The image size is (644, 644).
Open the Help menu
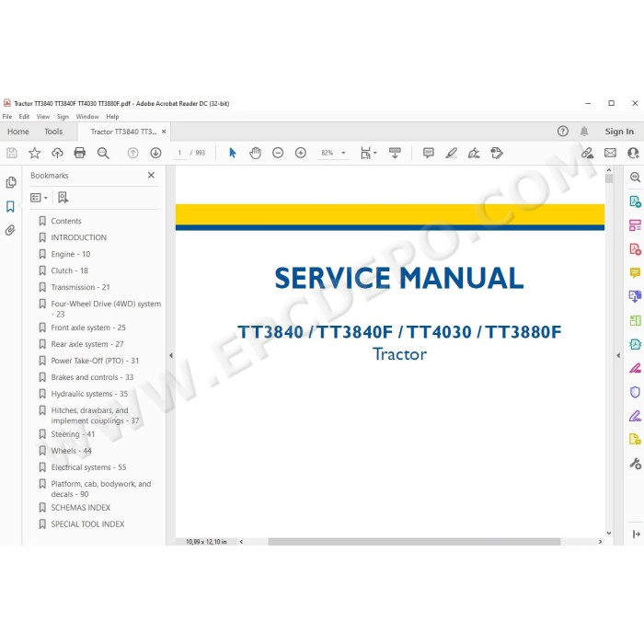112,117
